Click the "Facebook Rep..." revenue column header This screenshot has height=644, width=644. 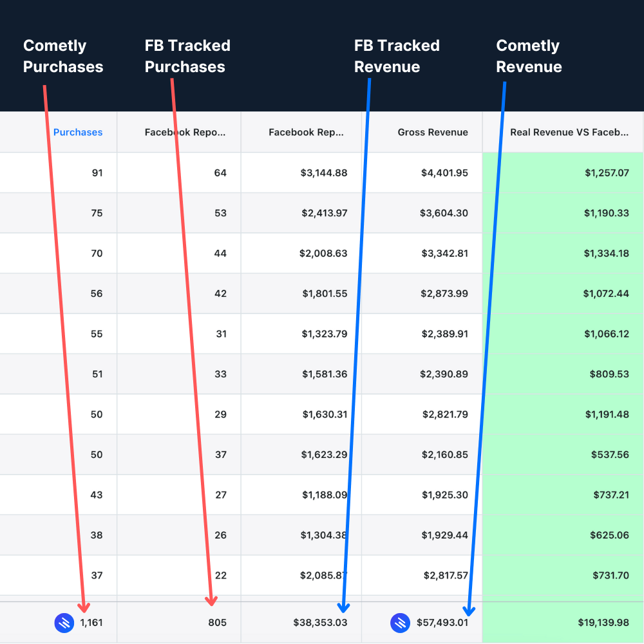[x=306, y=132]
